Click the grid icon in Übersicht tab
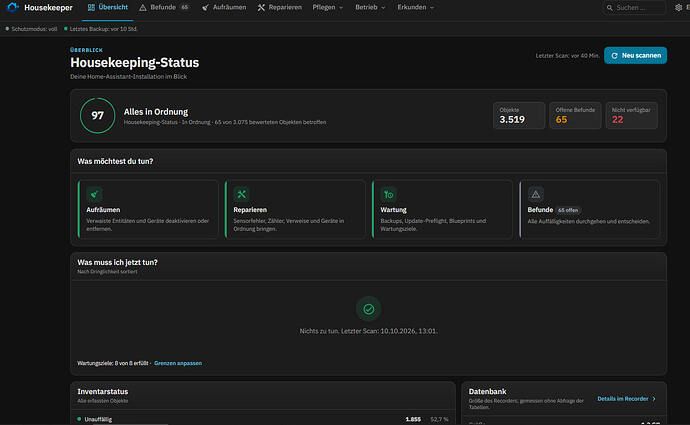 pyautogui.click(x=92, y=7)
